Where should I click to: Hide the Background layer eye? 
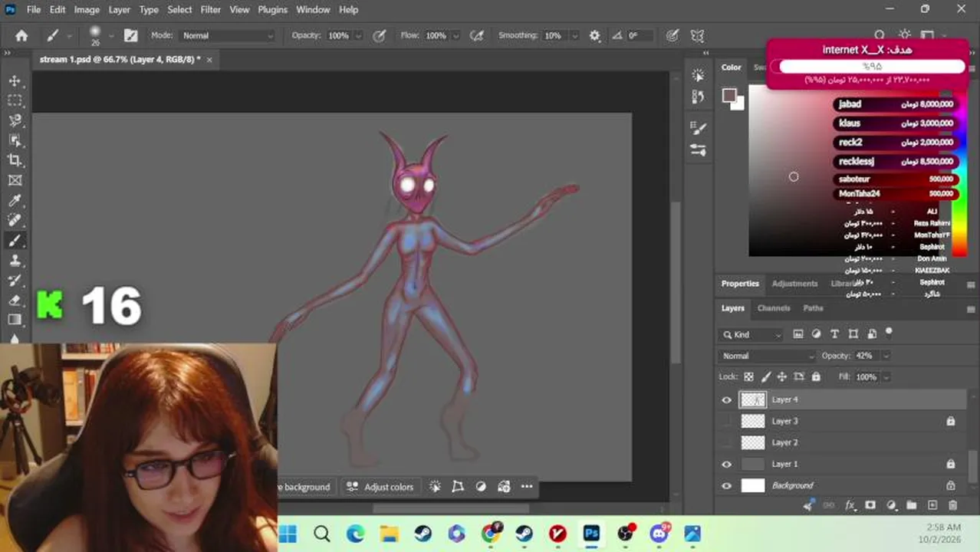[726, 485]
